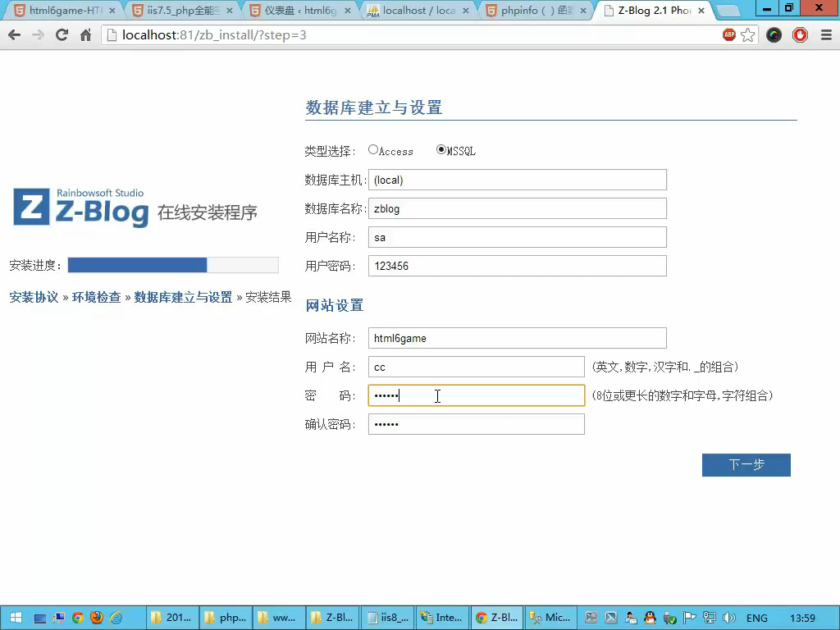Open the Action Center flag icon
This screenshot has height=630, width=840.
(690, 618)
